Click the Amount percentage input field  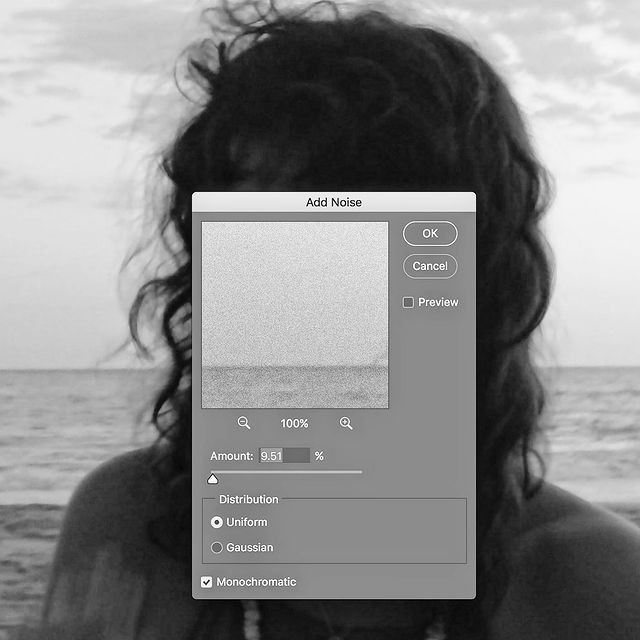284,456
